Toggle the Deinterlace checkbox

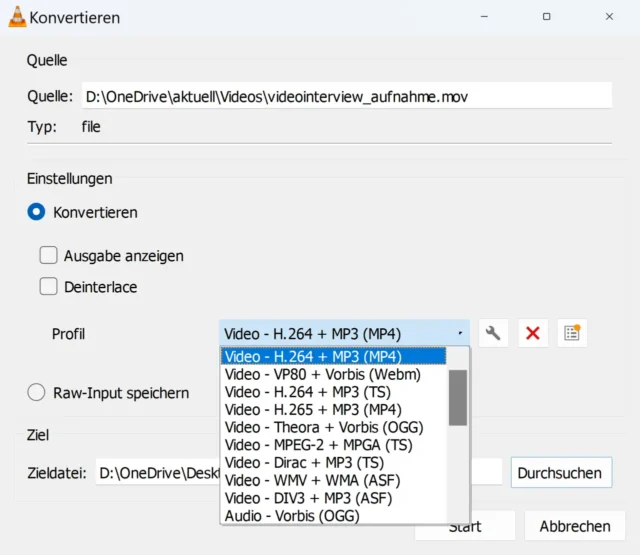(x=48, y=287)
